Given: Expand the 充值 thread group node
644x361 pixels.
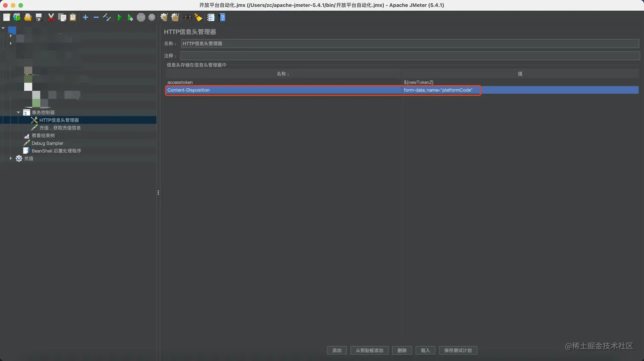Looking at the screenshot, I should (11, 158).
